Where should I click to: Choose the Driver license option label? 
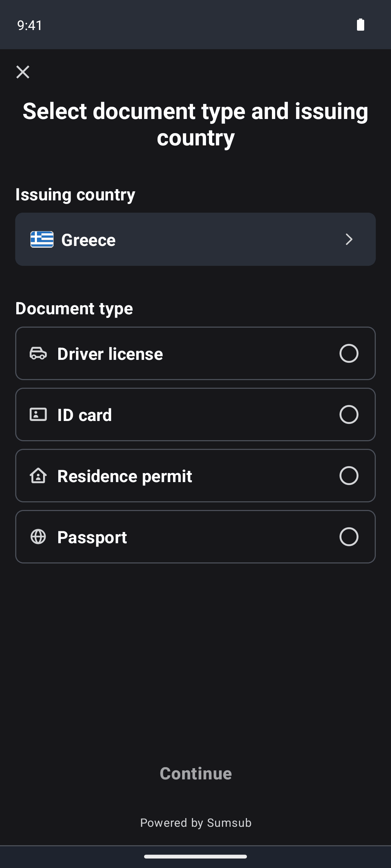click(x=110, y=354)
